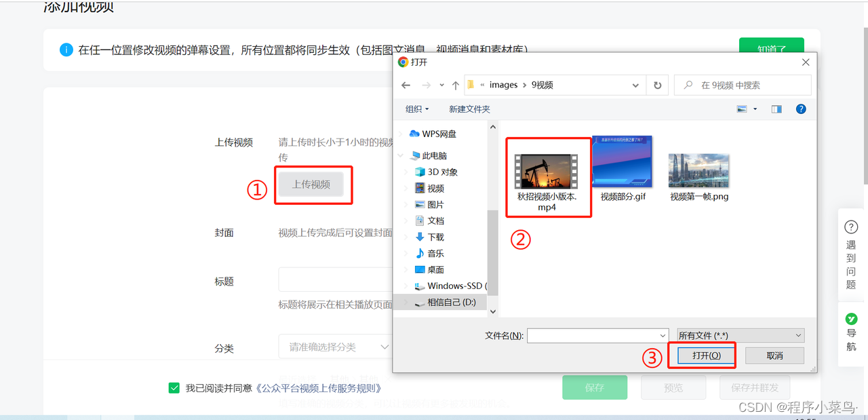Select Windows-SSD drive in tree
The height and width of the screenshot is (420, 868).
click(451, 286)
